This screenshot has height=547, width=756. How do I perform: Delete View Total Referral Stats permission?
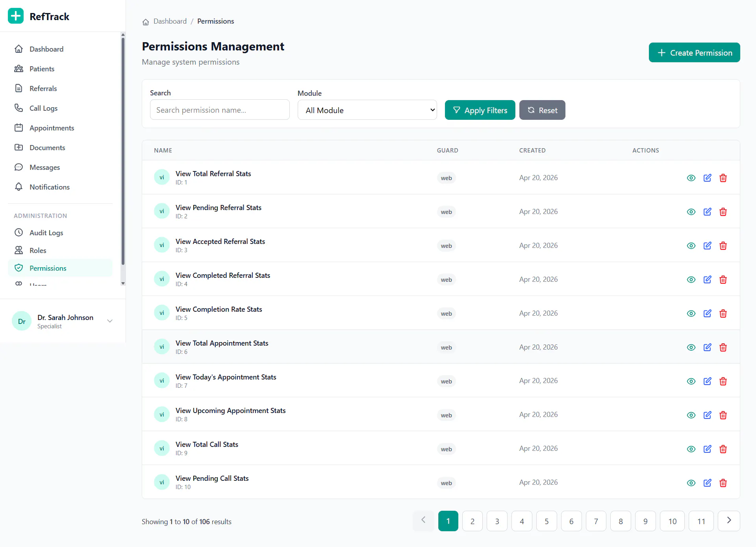pyautogui.click(x=723, y=178)
